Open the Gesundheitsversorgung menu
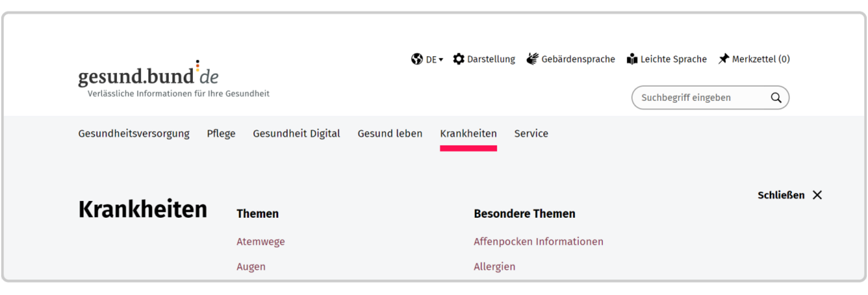The width and height of the screenshot is (868, 295). (134, 133)
